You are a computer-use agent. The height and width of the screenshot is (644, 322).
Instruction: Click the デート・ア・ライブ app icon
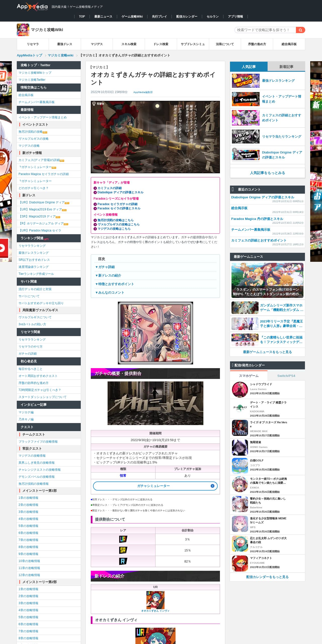240,408
